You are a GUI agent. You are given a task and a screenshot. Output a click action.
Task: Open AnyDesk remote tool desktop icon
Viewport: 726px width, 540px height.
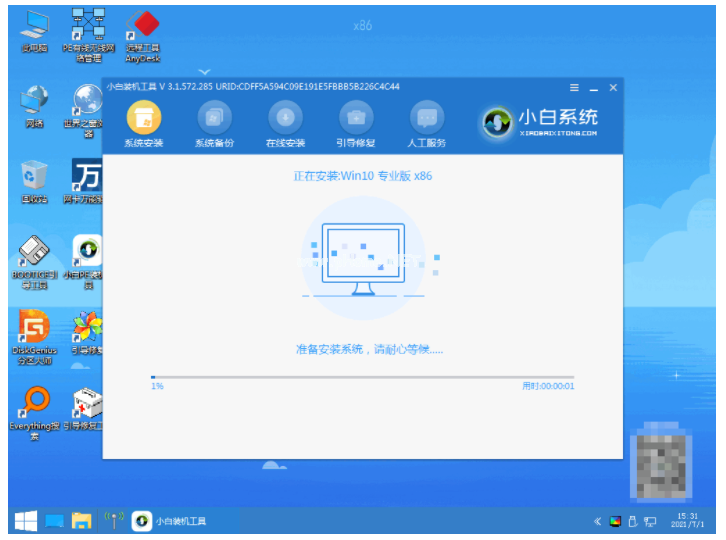[x=143, y=30]
